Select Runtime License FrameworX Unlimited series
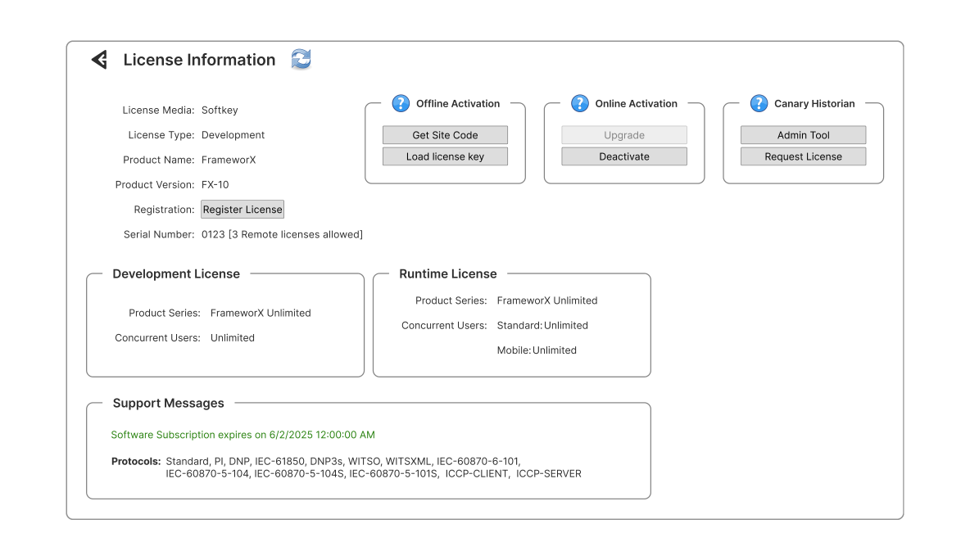Screen dimensions: 970x560 pyautogui.click(x=547, y=300)
